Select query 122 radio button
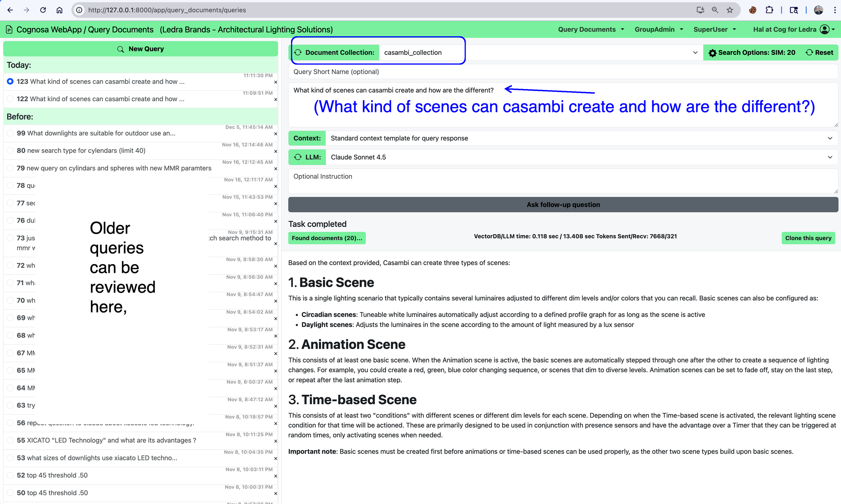Screen dimensions: 841x504 pos(10,99)
